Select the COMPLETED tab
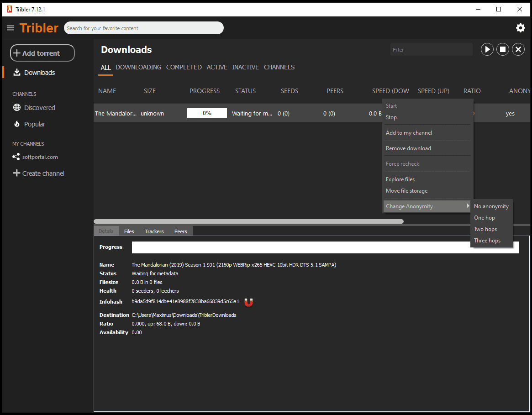This screenshot has height=415, width=532. (184, 67)
